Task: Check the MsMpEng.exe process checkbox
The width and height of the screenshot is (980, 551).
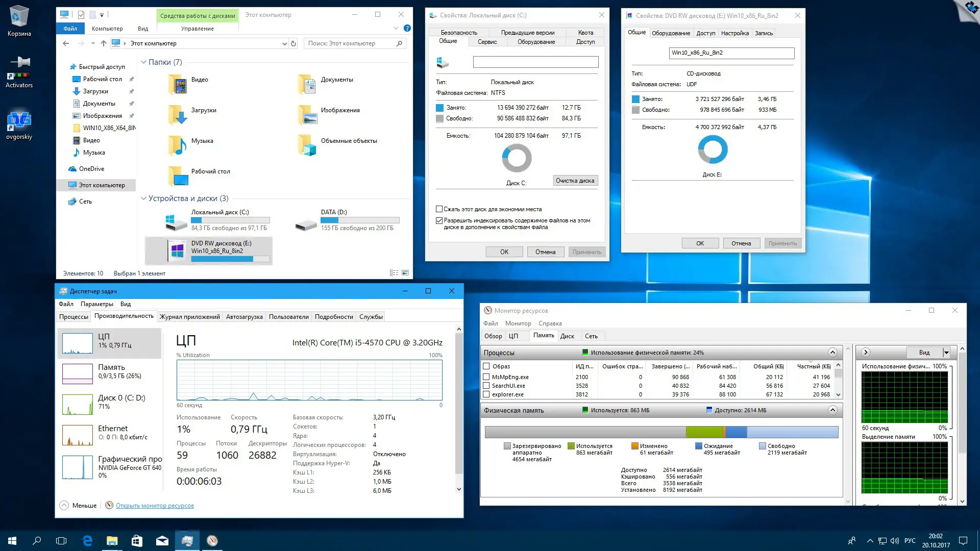Action: pos(486,377)
